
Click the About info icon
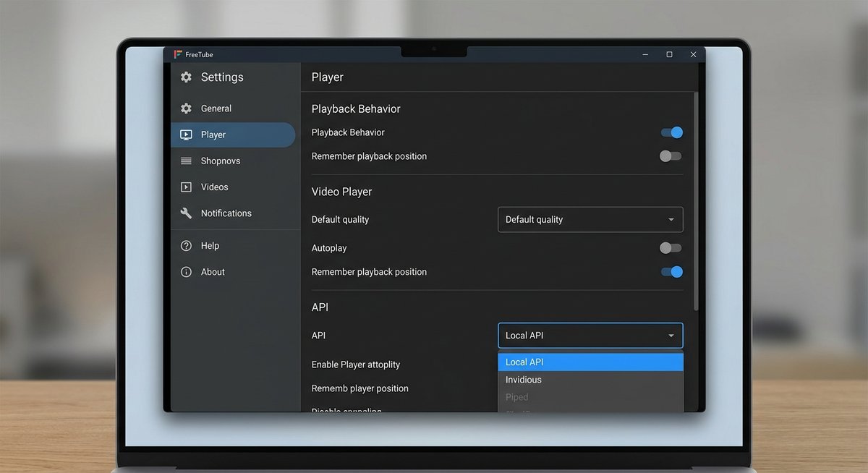click(187, 271)
